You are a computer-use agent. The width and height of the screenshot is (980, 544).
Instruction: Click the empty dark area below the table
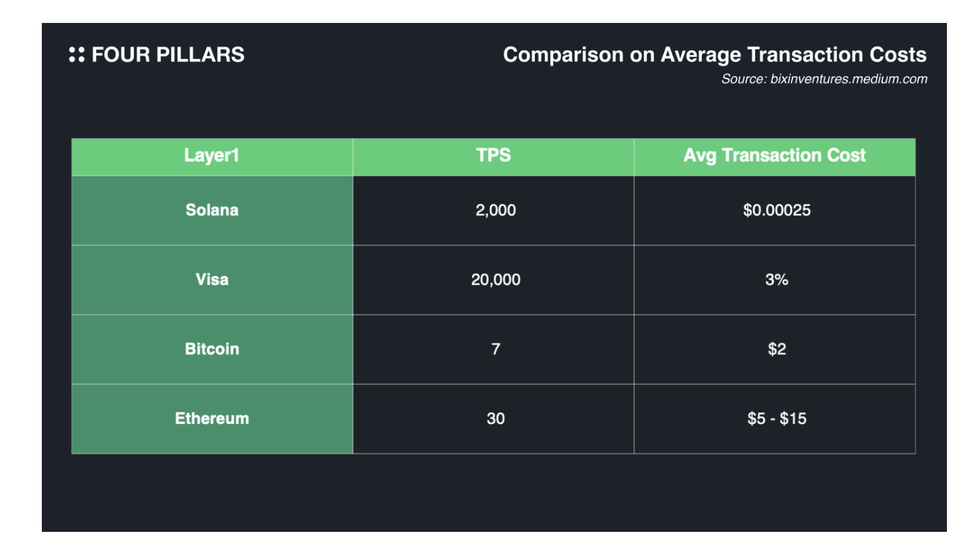[x=493, y=493]
